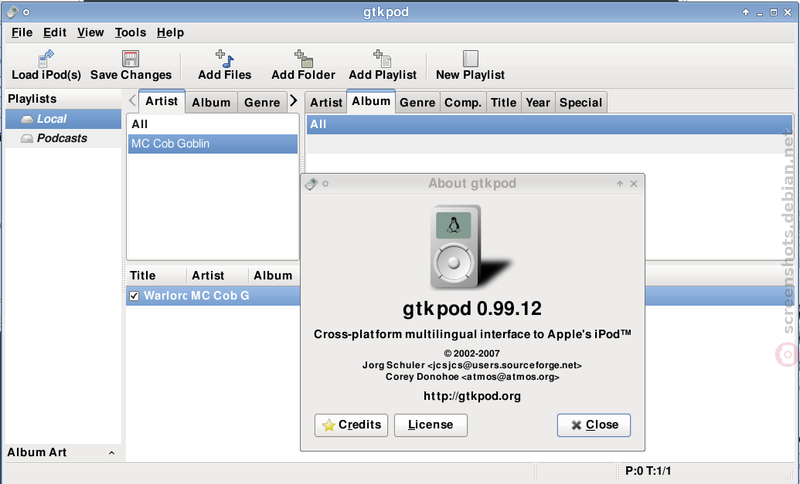Click the gtkpod window menu icon in title bar
The width and height of the screenshot is (800, 484).
[13, 12]
